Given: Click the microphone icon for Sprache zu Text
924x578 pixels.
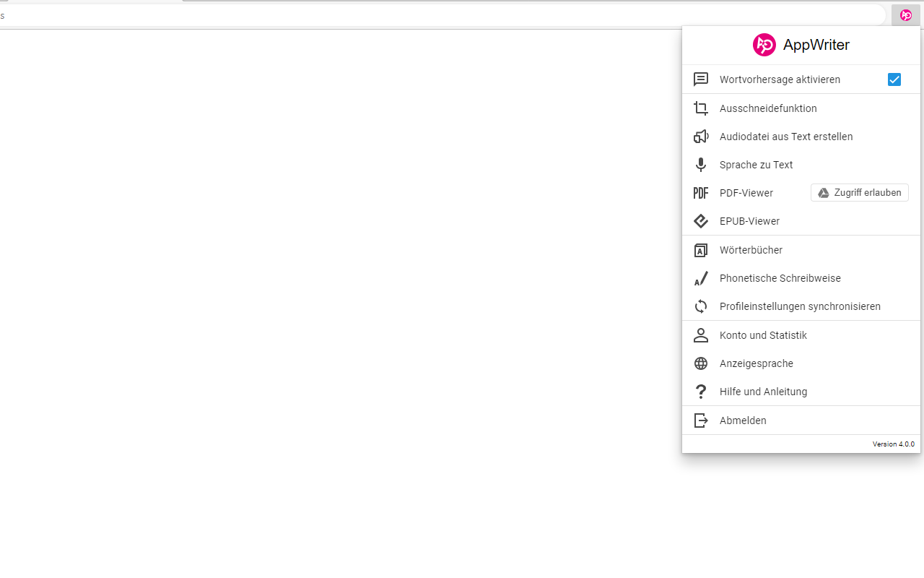Looking at the screenshot, I should pyautogui.click(x=701, y=165).
